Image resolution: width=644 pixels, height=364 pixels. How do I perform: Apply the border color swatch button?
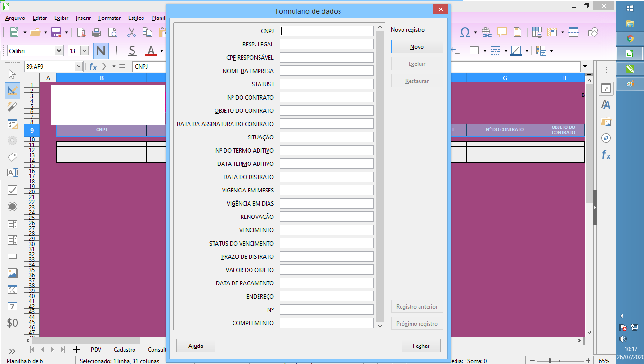(x=516, y=51)
